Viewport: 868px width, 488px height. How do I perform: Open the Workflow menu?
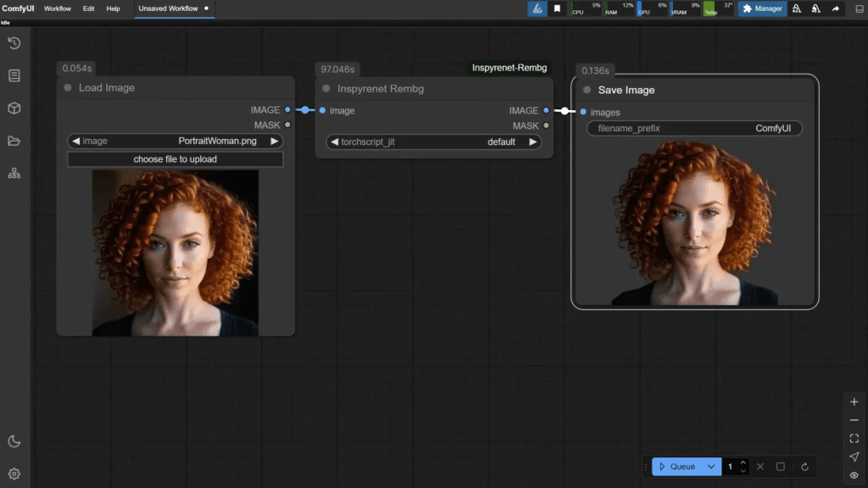coord(58,8)
